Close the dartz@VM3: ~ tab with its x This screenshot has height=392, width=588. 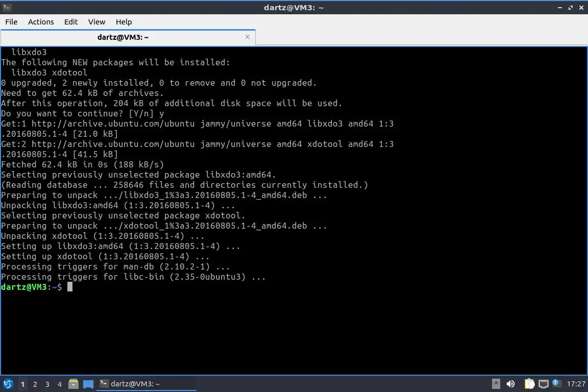248,37
